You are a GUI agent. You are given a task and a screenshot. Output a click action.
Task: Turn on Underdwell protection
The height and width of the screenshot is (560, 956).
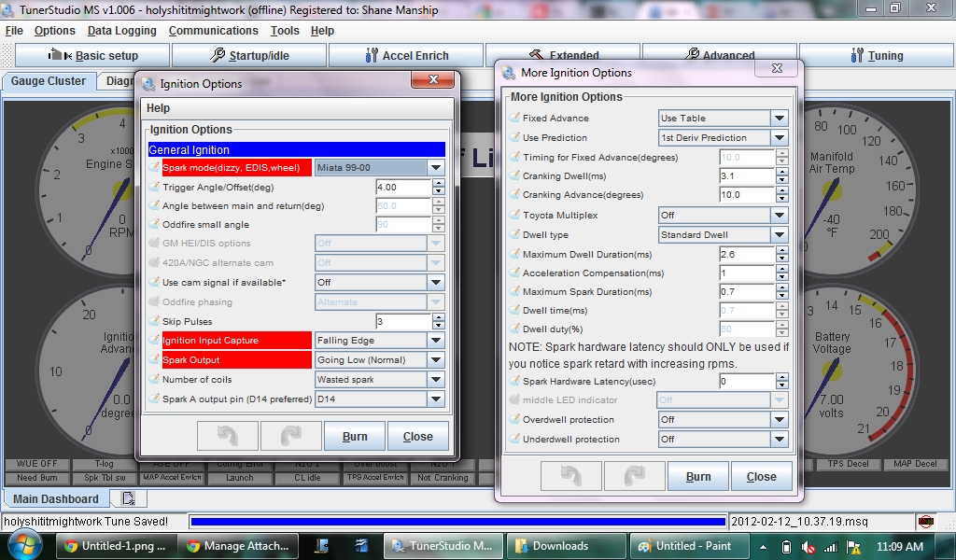point(722,439)
